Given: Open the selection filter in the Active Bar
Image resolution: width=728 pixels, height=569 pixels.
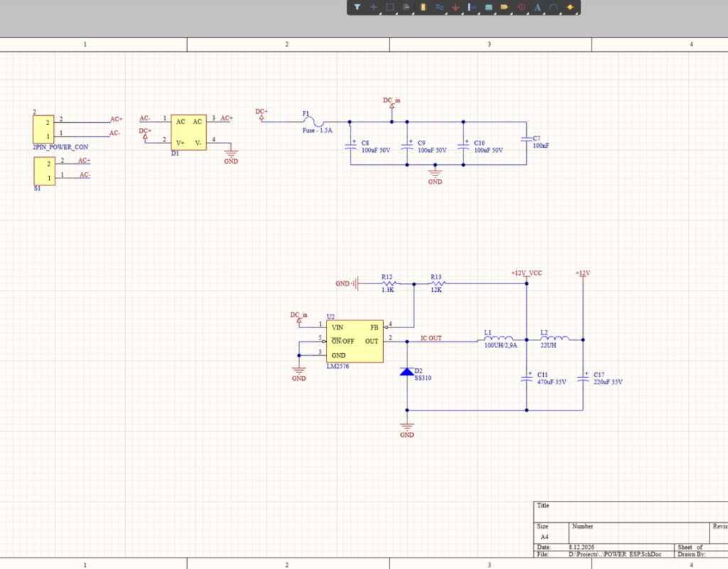Looking at the screenshot, I should tap(357, 7).
